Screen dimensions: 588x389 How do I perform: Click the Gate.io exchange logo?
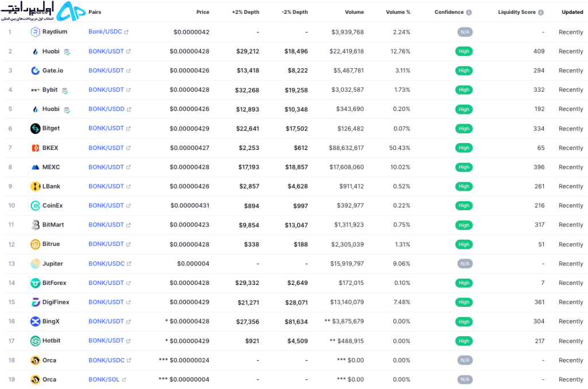click(35, 71)
